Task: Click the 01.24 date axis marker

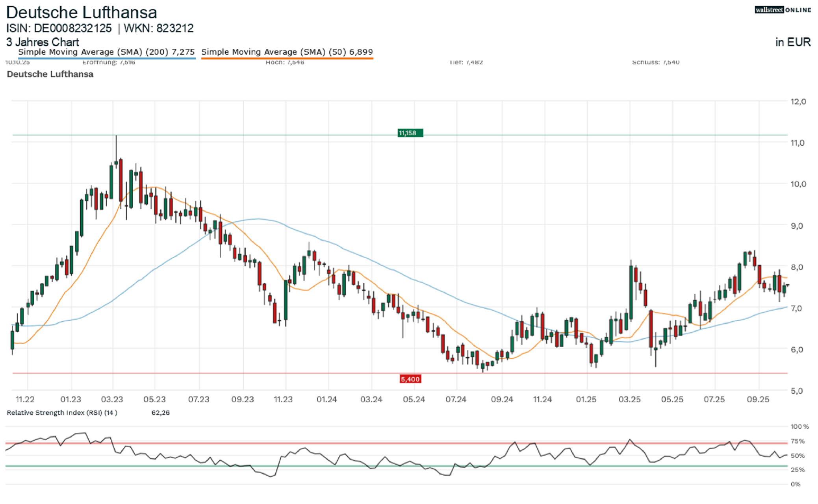Action: [x=326, y=399]
